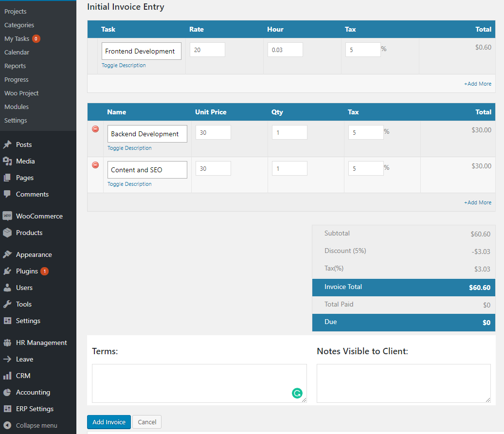The width and height of the screenshot is (504, 434).
Task: Click the HR Management people icon
Action: point(7,343)
